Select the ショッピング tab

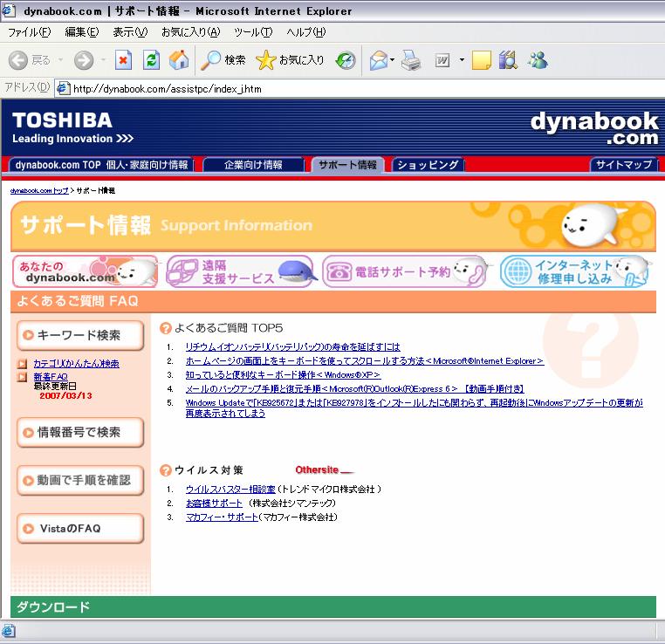(x=428, y=165)
